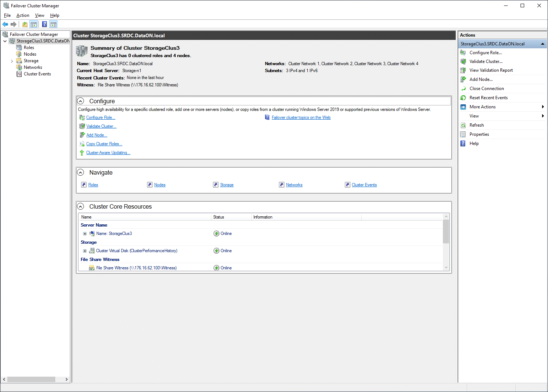Open the File menu
The image size is (548, 392).
7,15
